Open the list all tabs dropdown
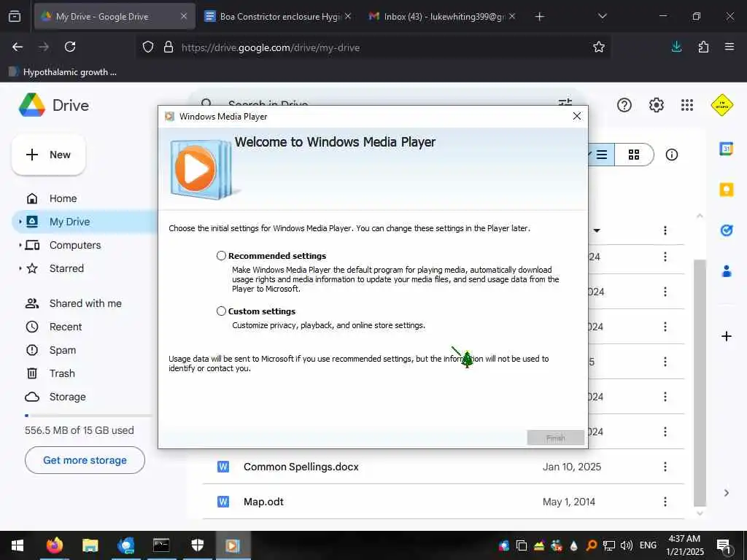747x560 pixels. tap(602, 16)
